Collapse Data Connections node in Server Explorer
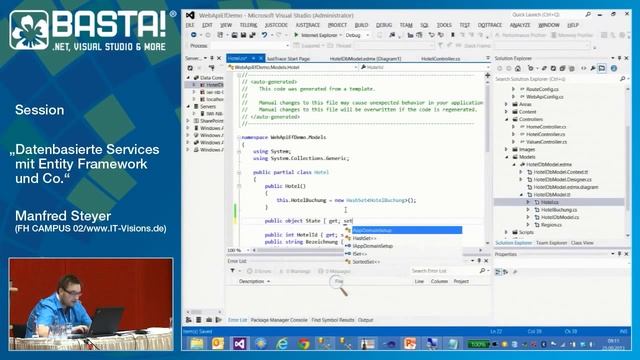Viewport: 640px width, 360px height. click(189, 78)
